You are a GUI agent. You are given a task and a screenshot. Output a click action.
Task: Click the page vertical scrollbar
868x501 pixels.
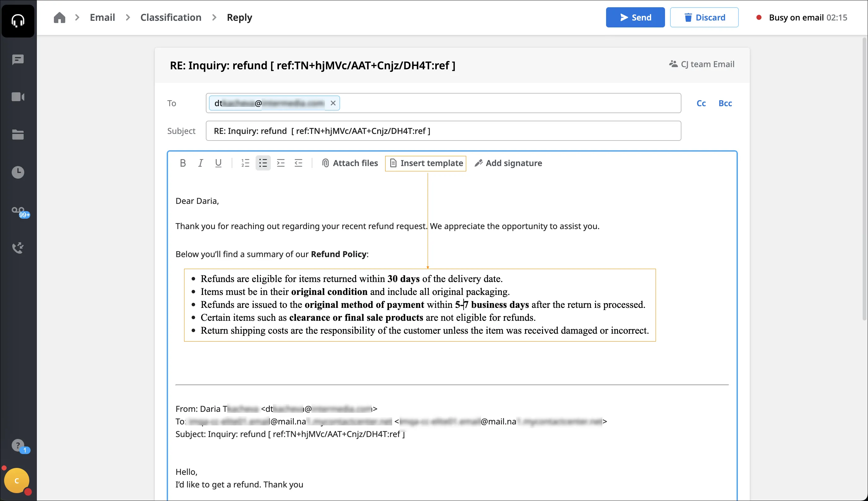864,179
